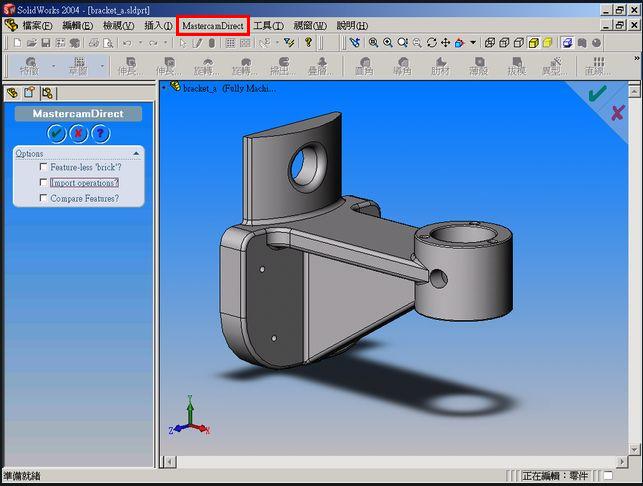Switch to Hidden Lines Removed display icon

pyautogui.click(x=519, y=42)
